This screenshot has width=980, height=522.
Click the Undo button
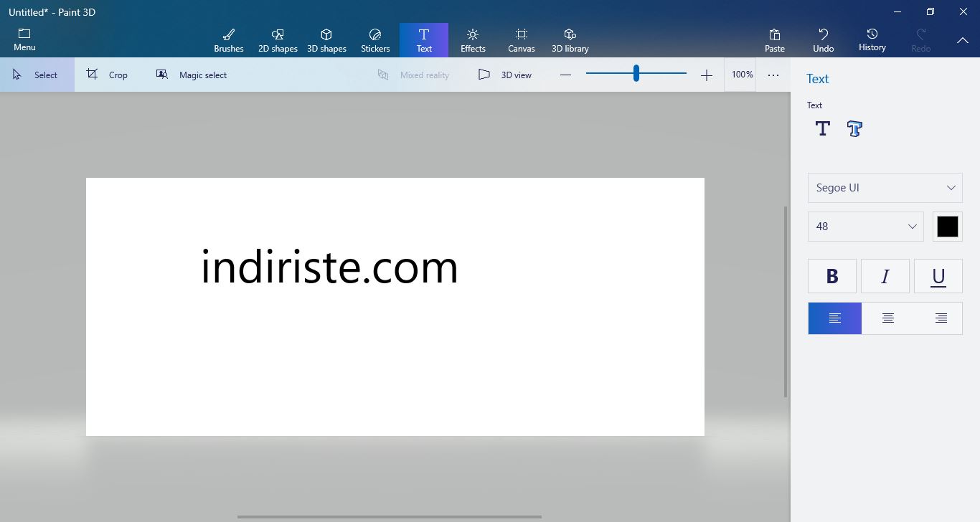click(824, 40)
